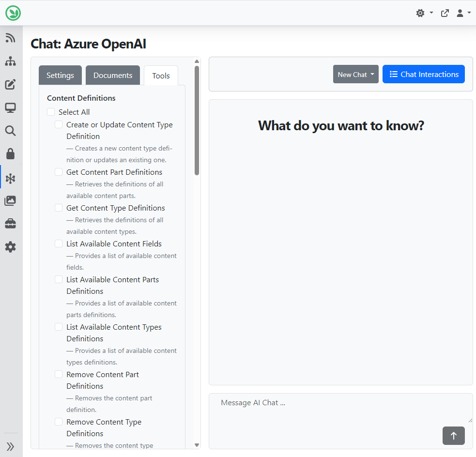The width and height of the screenshot is (476, 457).
Task: Enable Create or Update Content Type Definition
Action: 59,124
